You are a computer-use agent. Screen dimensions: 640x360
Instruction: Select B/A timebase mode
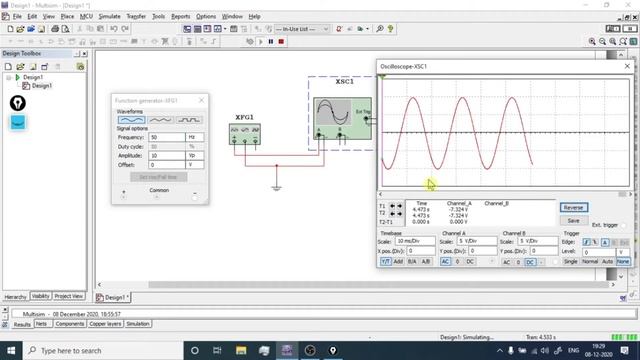point(412,262)
